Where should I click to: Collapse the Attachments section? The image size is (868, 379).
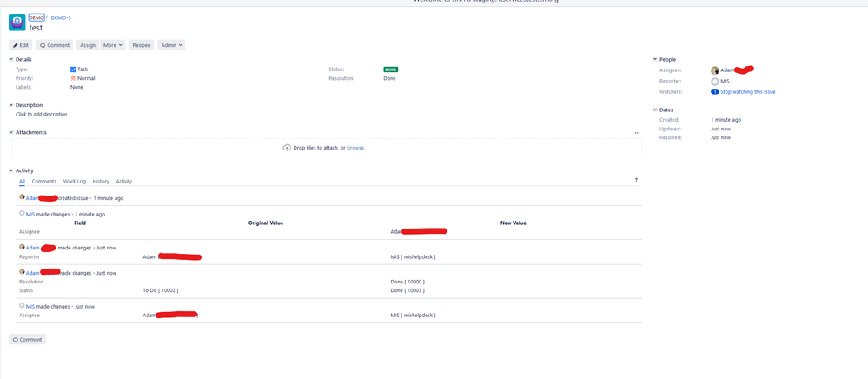[x=11, y=132]
